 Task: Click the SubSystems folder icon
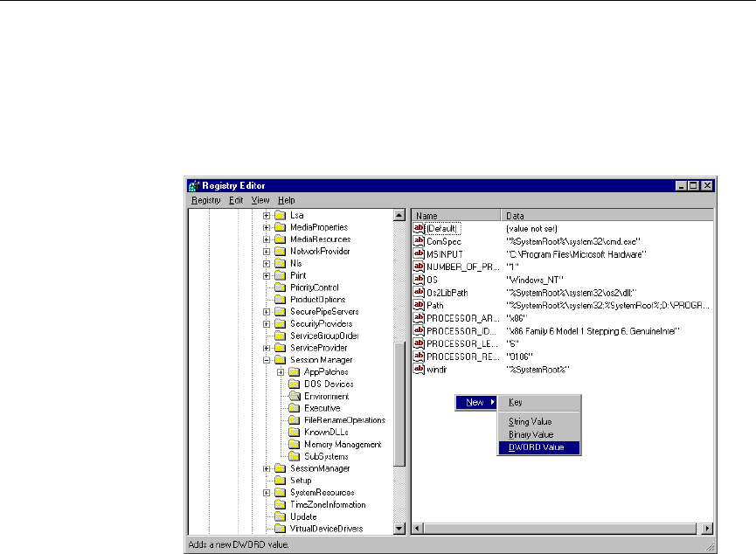(295, 457)
